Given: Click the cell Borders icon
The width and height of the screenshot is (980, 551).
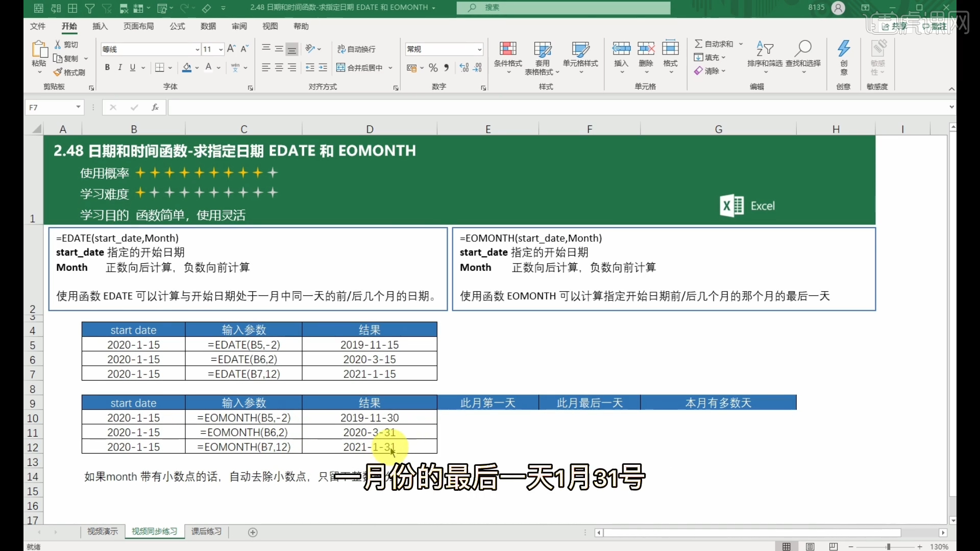Looking at the screenshot, I should 160,67.
